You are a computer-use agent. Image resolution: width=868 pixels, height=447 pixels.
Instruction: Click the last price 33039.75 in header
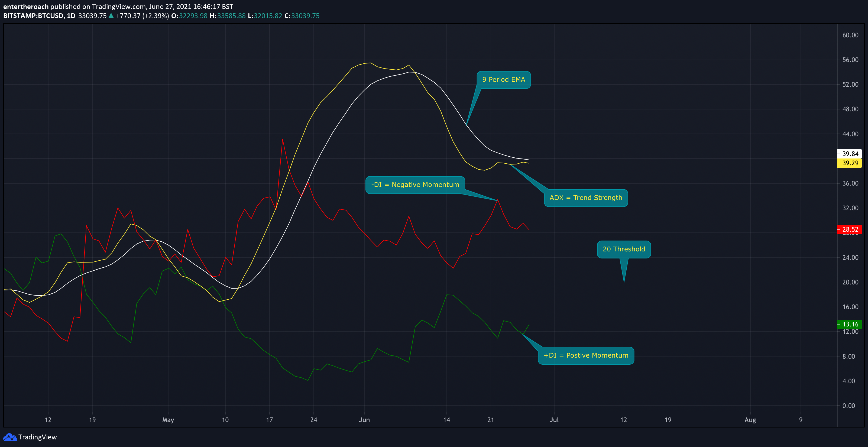[92, 16]
